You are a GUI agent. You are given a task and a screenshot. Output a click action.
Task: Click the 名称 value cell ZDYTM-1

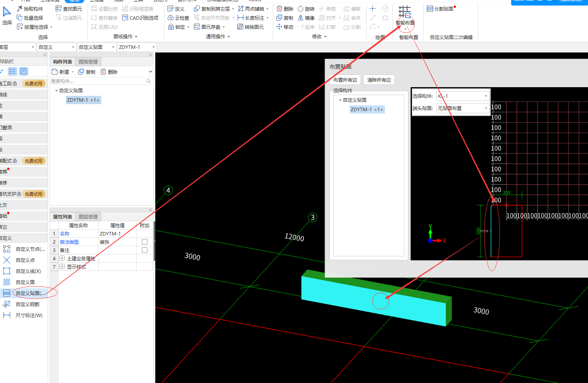[x=117, y=234]
